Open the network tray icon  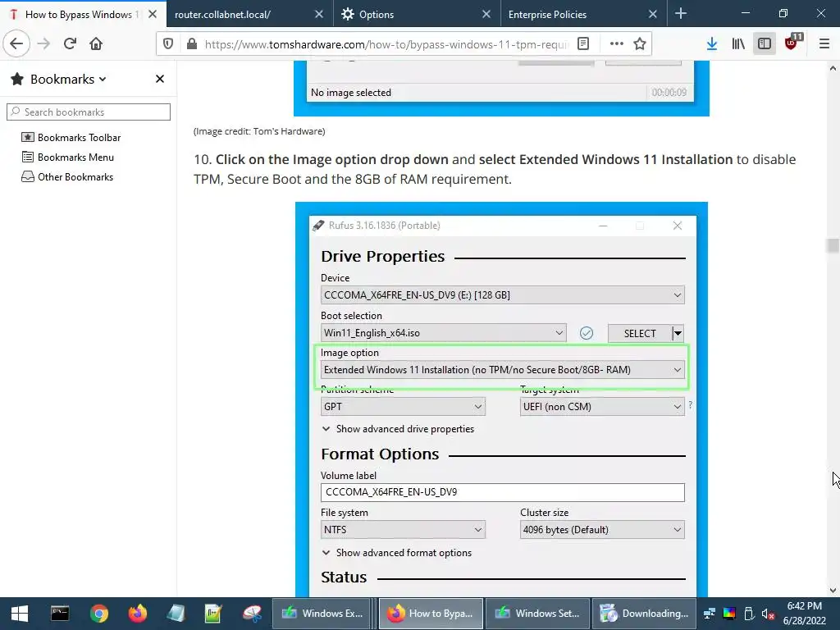(710, 614)
